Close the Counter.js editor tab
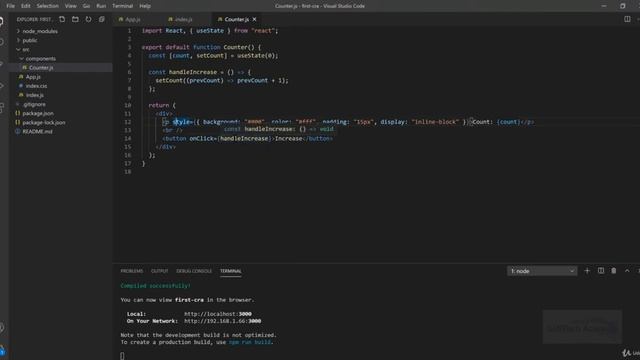 coord(254,19)
